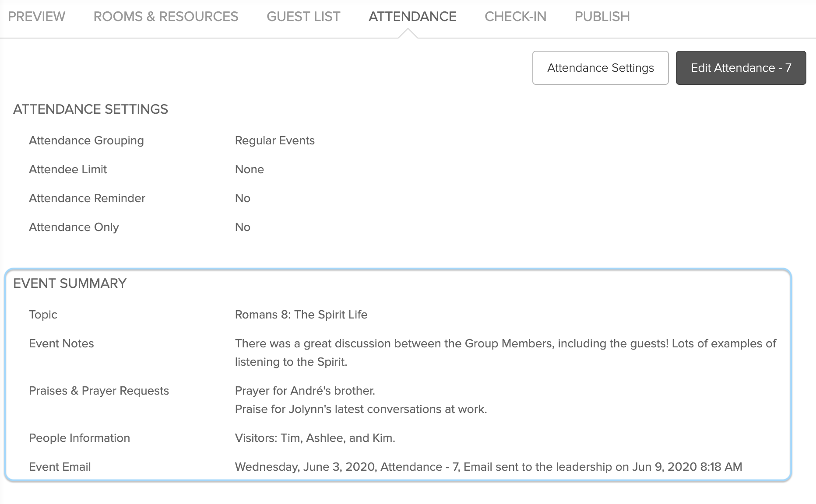Screen dimensions: 816x504
Task: Select the Attendance Reminder setting row
Action: point(87,198)
